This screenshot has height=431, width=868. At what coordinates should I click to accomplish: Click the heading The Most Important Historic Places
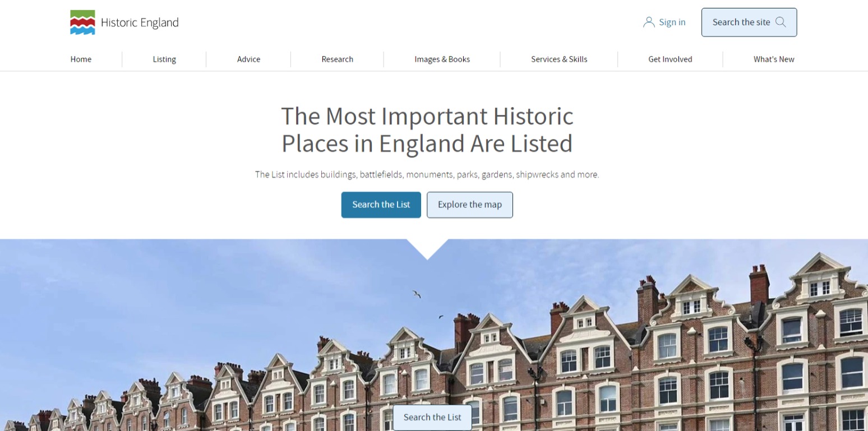(427, 129)
